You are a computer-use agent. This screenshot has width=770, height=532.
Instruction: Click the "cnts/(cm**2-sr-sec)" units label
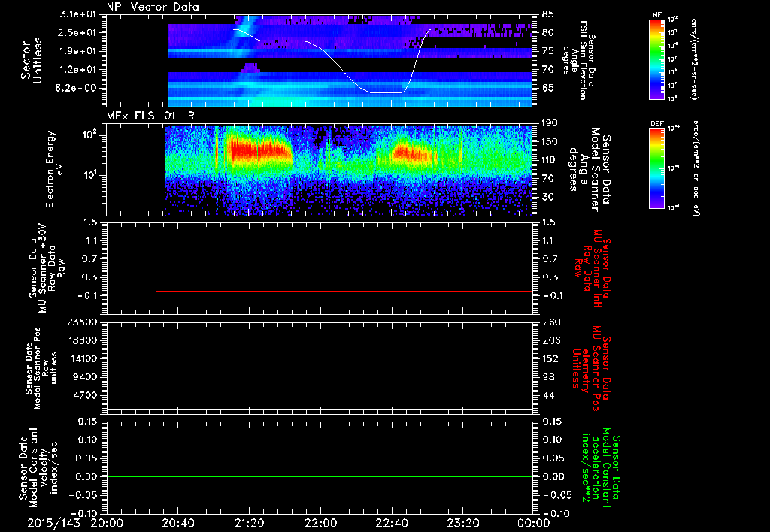[x=694, y=59]
